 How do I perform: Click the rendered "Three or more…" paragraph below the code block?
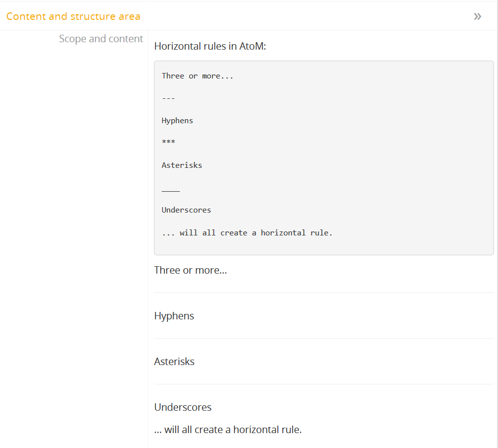pos(191,271)
